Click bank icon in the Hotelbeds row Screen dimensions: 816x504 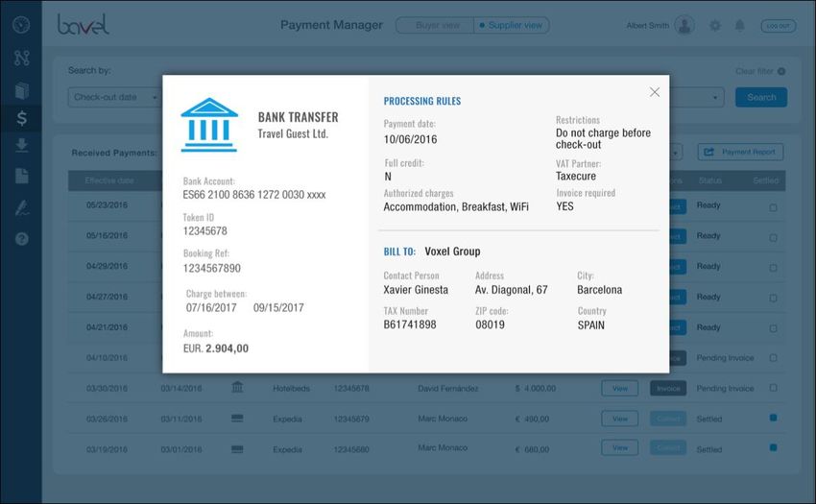(237, 387)
